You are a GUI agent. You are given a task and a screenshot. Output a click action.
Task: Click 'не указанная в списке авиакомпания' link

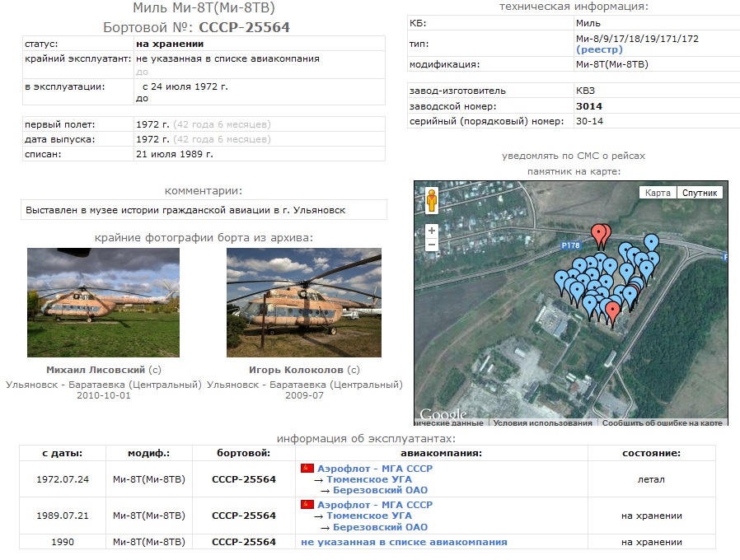tap(404, 542)
